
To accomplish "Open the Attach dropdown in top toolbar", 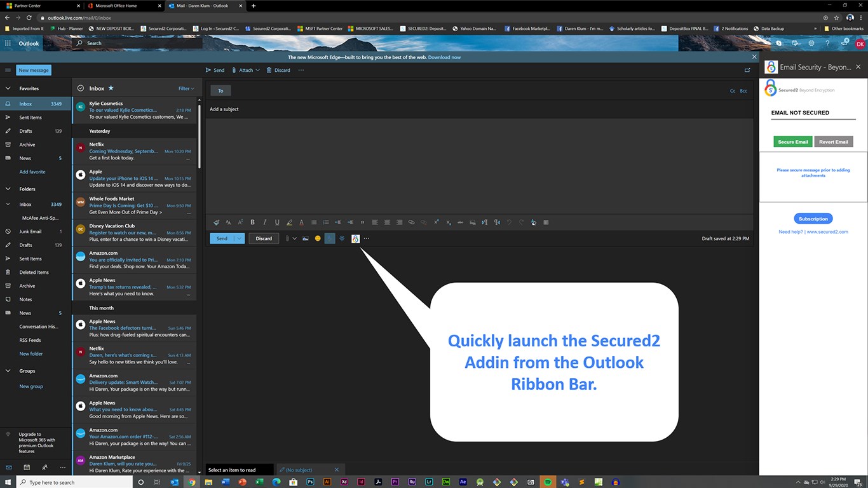I will pos(245,70).
